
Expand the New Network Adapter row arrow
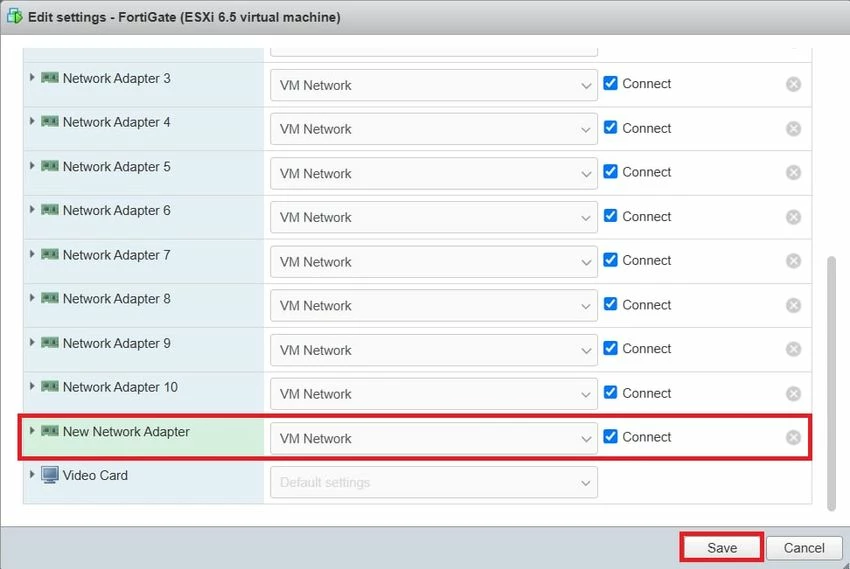pyautogui.click(x=32, y=431)
